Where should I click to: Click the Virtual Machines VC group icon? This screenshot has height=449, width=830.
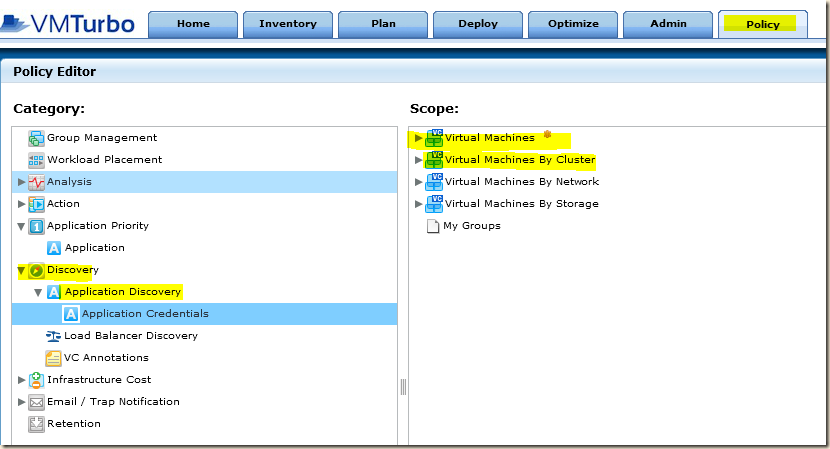point(434,138)
